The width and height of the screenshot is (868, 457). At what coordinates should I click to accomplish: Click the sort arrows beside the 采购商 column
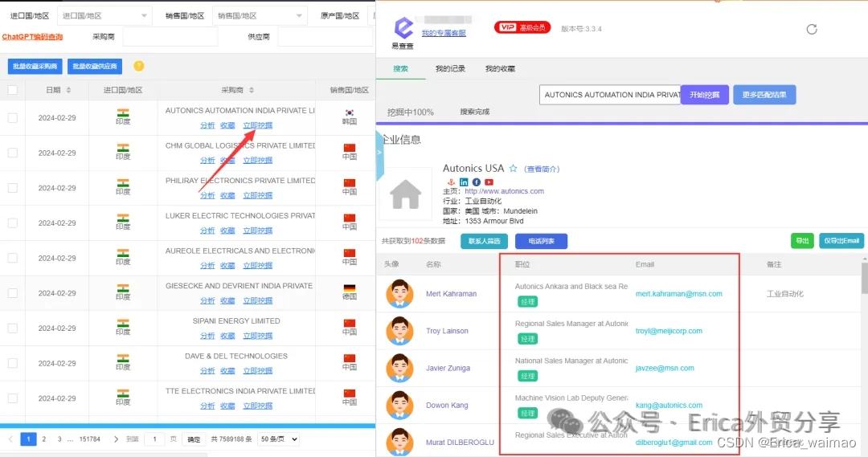point(252,90)
